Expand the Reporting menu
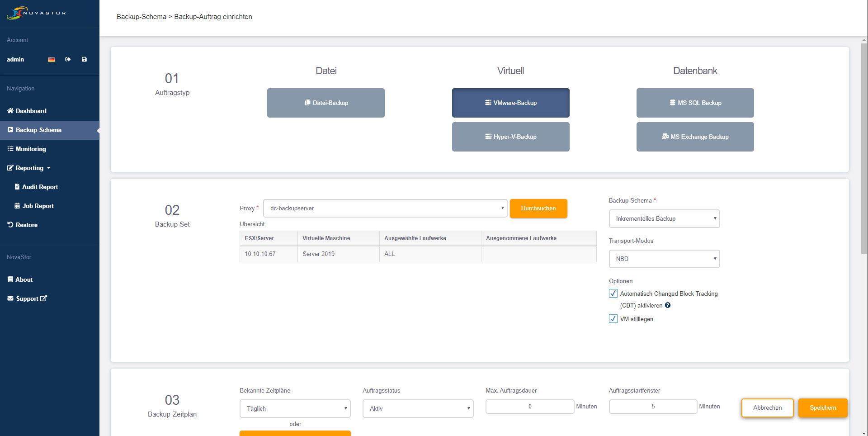 30,168
